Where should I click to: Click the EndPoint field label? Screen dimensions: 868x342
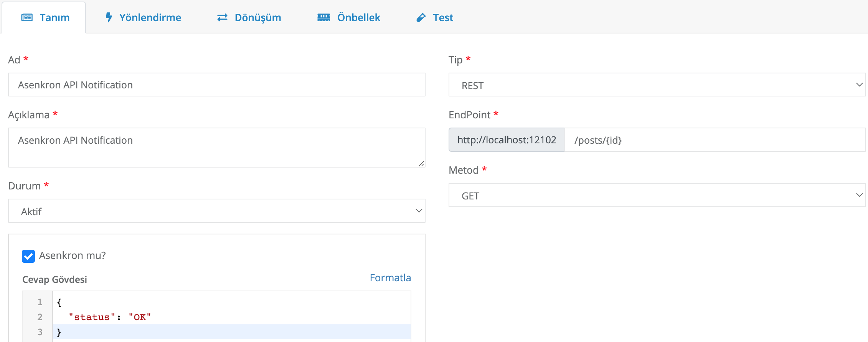470,115
